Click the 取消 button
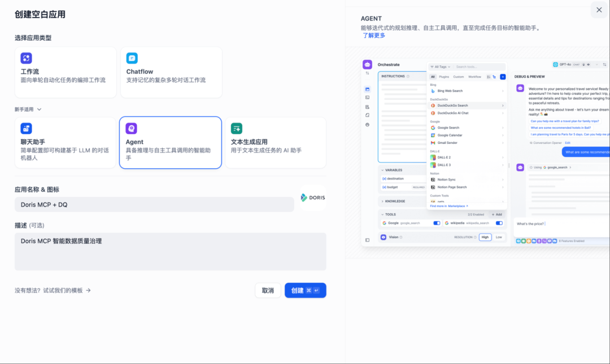The width and height of the screenshot is (610, 364). coord(268,291)
